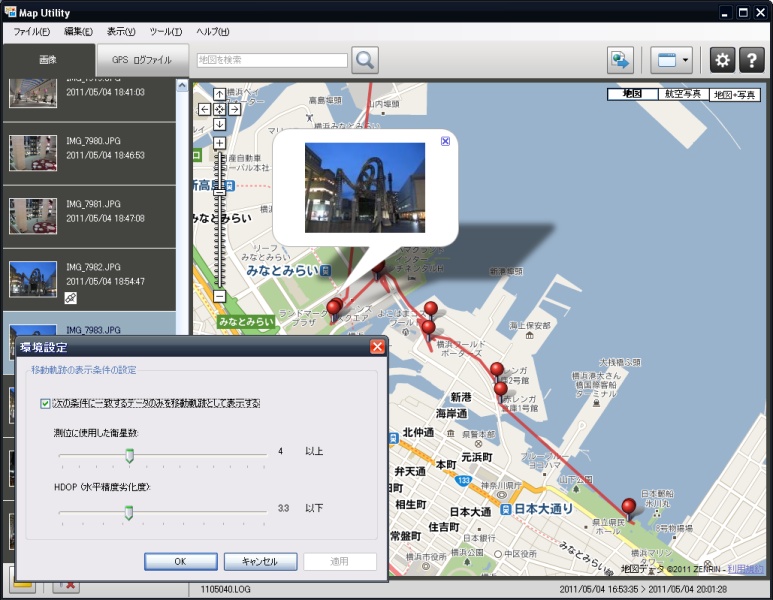Viewport: 773px width, 600px height.
Task: Zoom in the map with plus button
Action: (x=219, y=143)
